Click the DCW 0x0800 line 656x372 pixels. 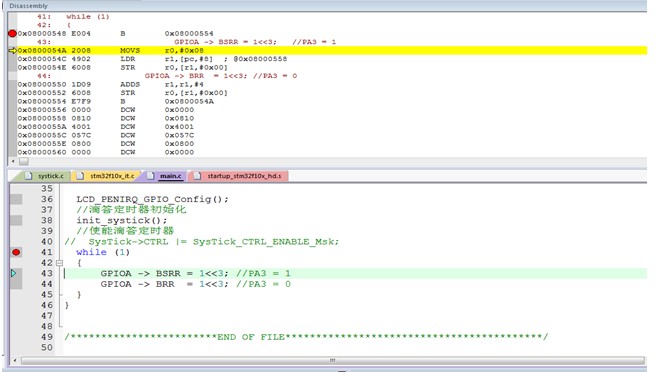coord(106,144)
